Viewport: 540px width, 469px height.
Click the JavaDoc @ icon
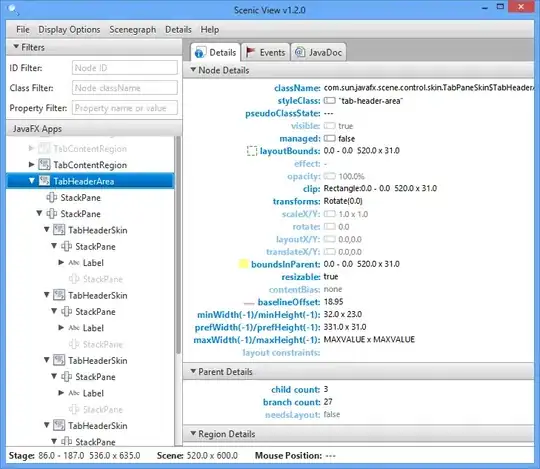[x=300, y=52]
